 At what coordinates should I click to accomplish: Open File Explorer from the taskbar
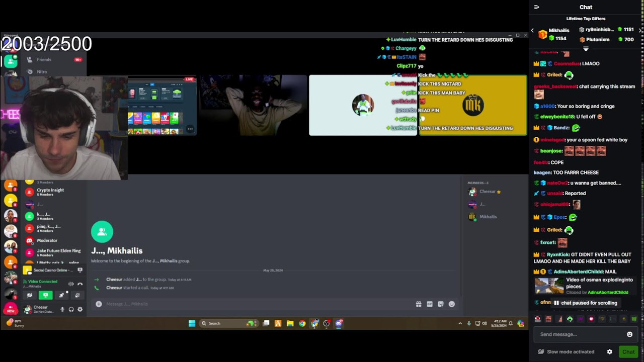tap(290, 323)
